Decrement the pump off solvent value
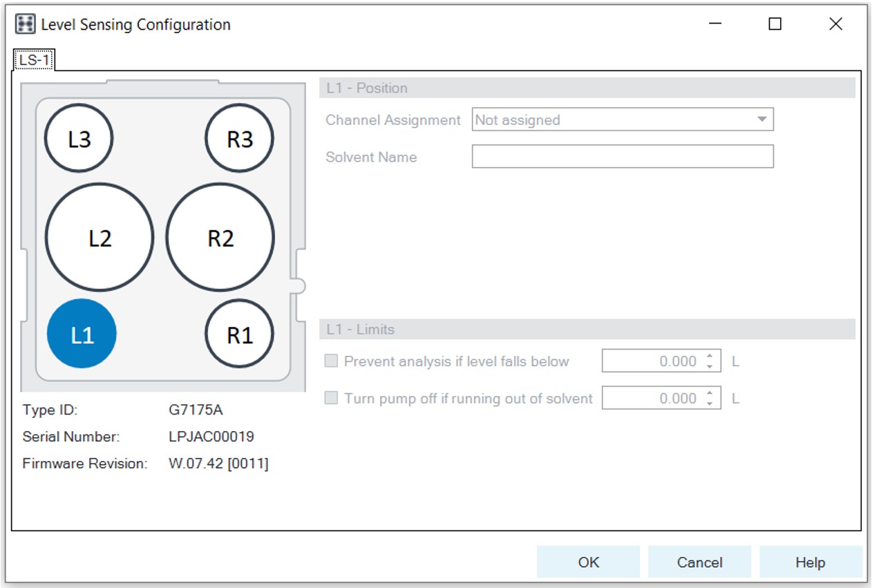The width and height of the screenshot is (872, 588). tap(709, 402)
